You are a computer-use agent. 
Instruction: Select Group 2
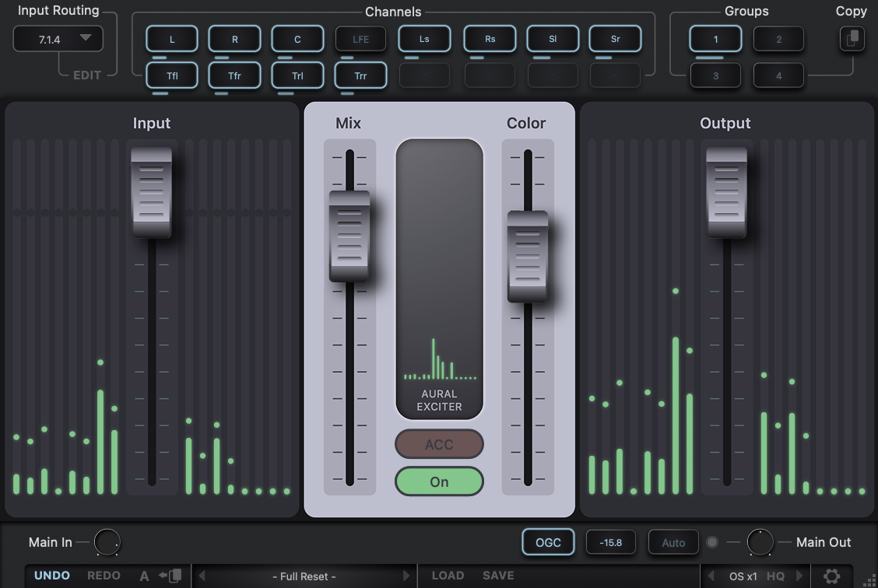(x=778, y=39)
